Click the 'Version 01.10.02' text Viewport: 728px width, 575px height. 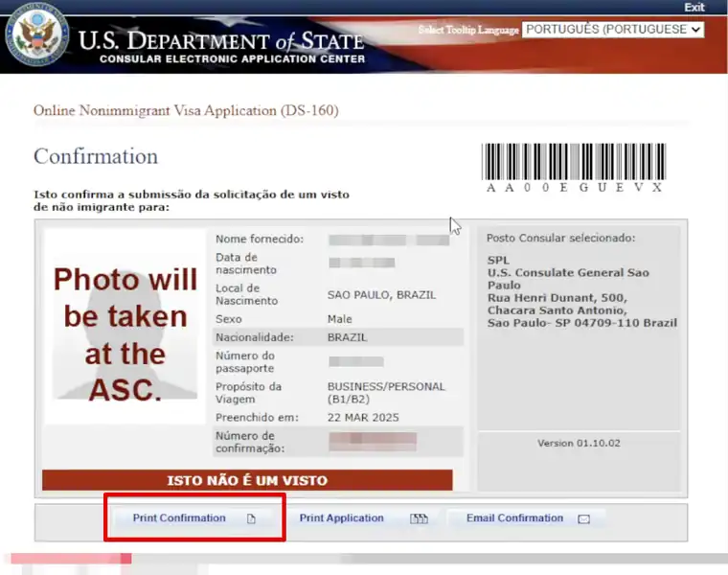[x=579, y=443]
